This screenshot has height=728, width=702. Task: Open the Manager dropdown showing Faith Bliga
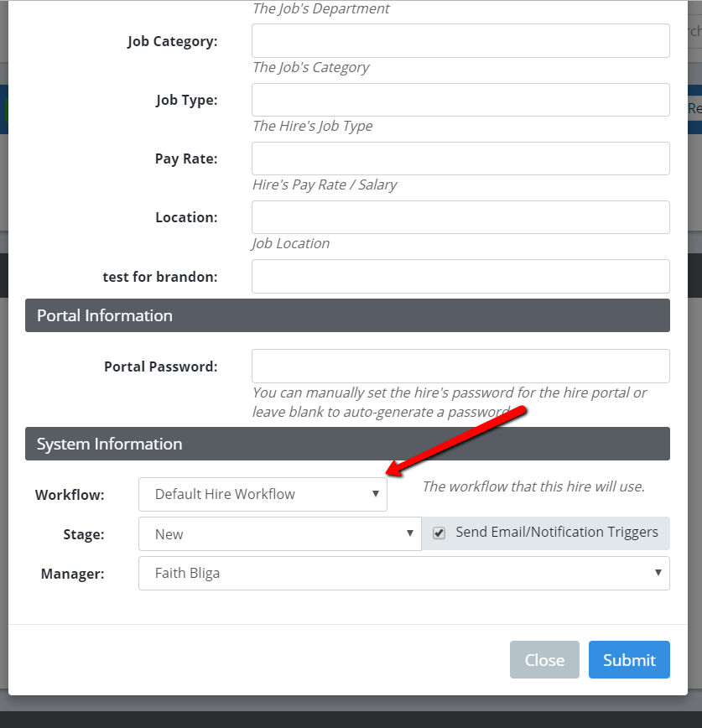403,573
